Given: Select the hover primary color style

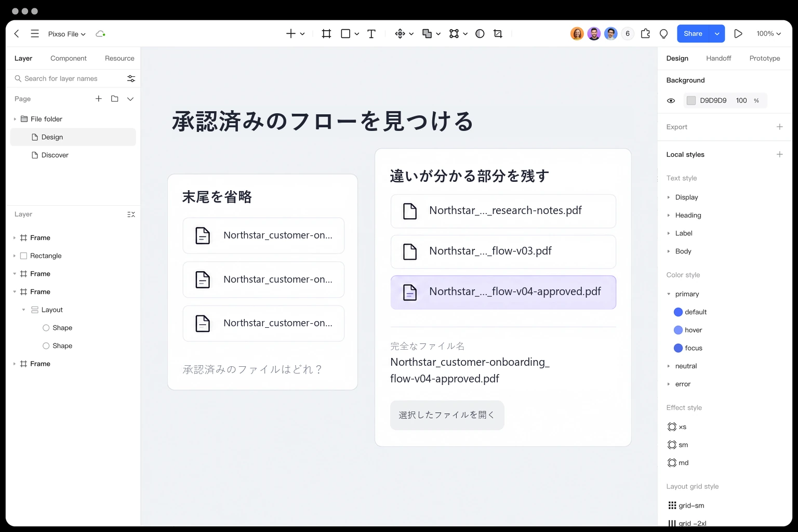Looking at the screenshot, I should [688, 330].
